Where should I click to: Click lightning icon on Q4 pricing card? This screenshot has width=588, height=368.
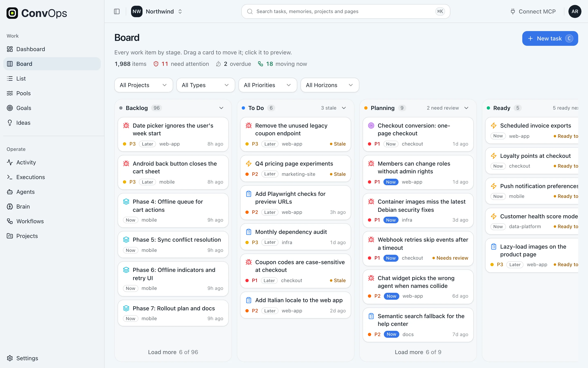(248, 164)
